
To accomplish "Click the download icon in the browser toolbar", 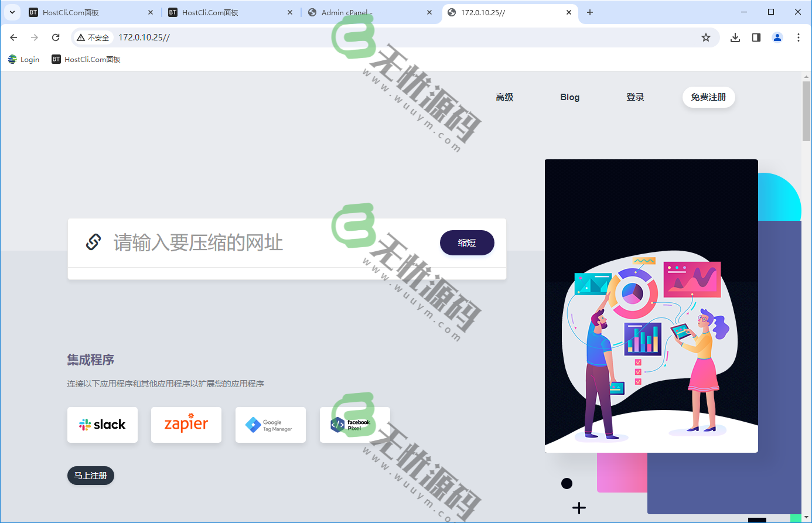I will (735, 37).
